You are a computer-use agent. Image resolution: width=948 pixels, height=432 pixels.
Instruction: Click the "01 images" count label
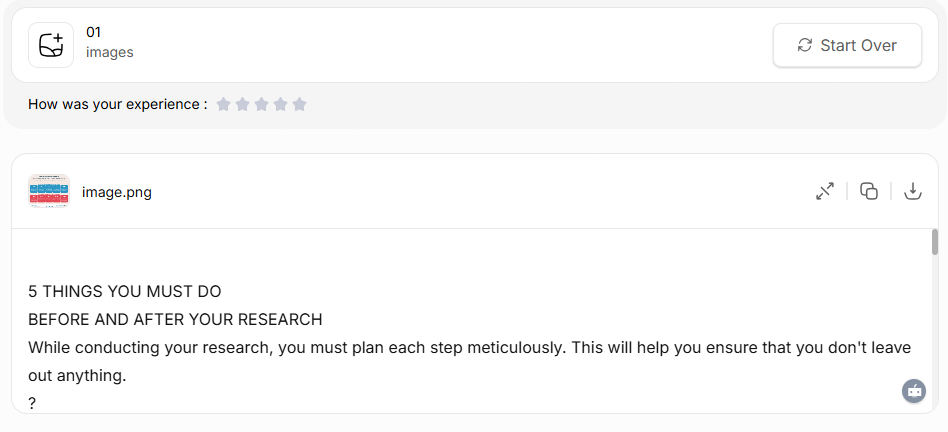click(x=109, y=42)
